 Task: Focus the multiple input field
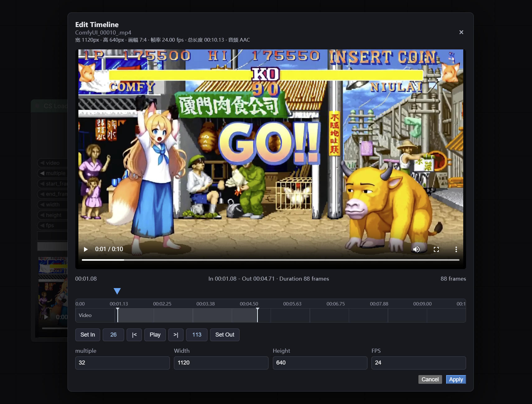pyautogui.click(x=122, y=363)
